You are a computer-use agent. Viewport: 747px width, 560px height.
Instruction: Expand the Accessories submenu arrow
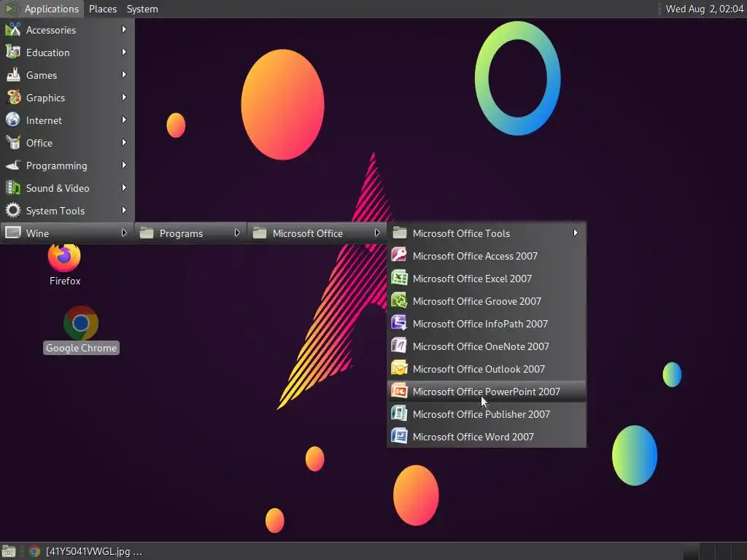pos(124,29)
